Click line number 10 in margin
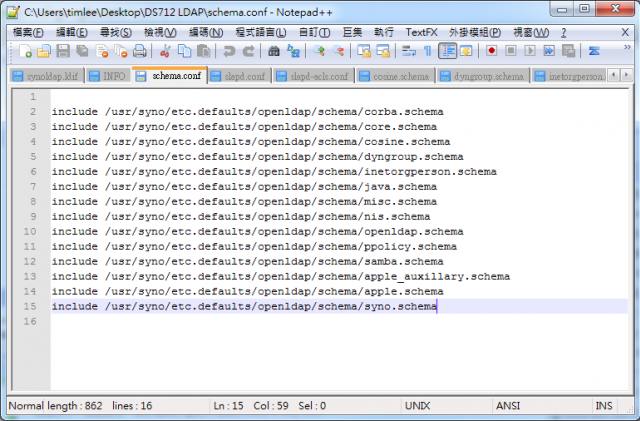Screen dimensions: 640x421 click(30, 232)
